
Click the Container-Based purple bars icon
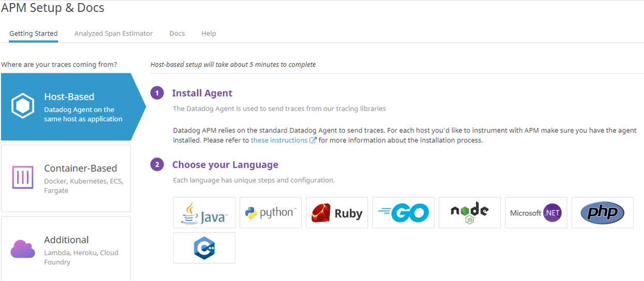[23, 178]
